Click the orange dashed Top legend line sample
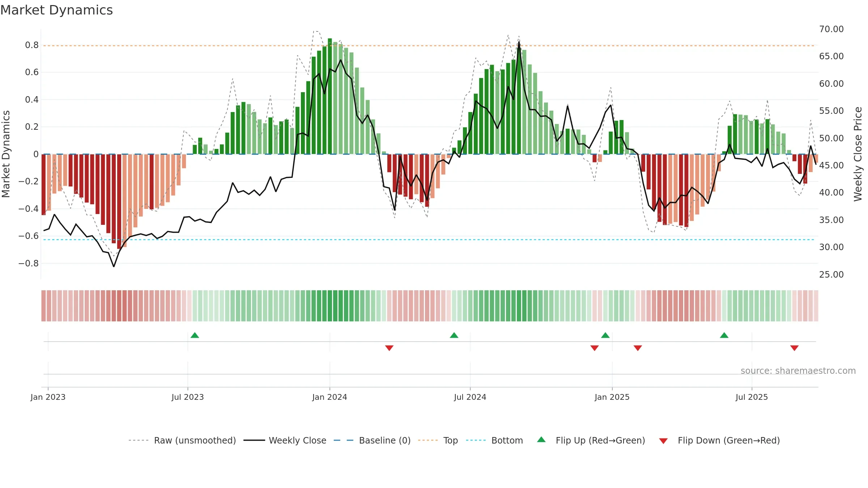This screenshot has width=868, height=488. (428, 440)
